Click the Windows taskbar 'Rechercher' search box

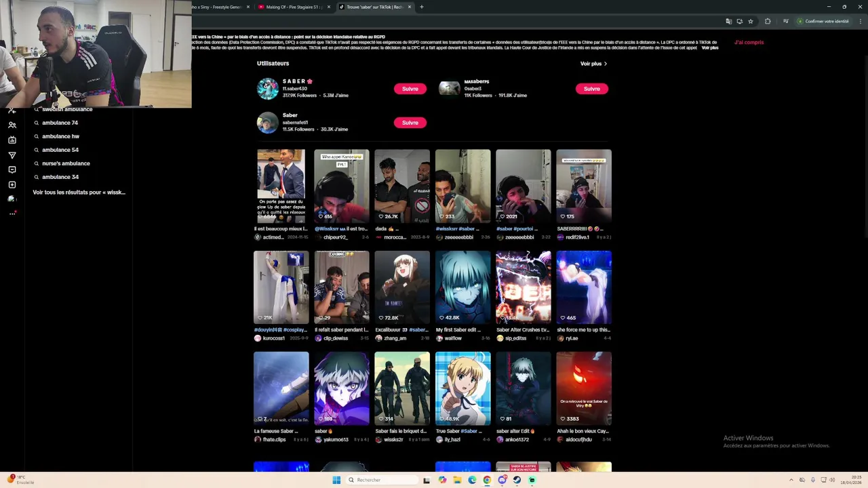point(382,480)
